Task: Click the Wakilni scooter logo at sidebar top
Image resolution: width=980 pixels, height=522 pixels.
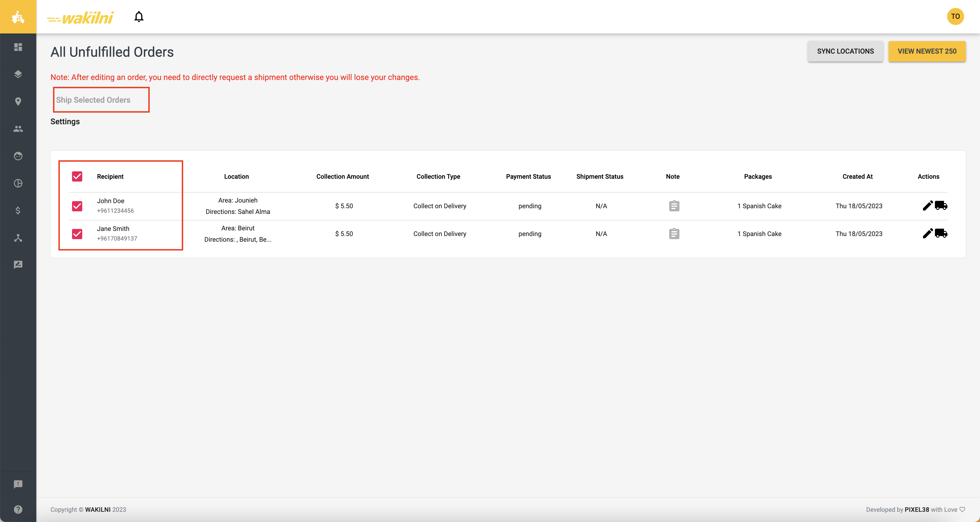Action: pos(18,17)
